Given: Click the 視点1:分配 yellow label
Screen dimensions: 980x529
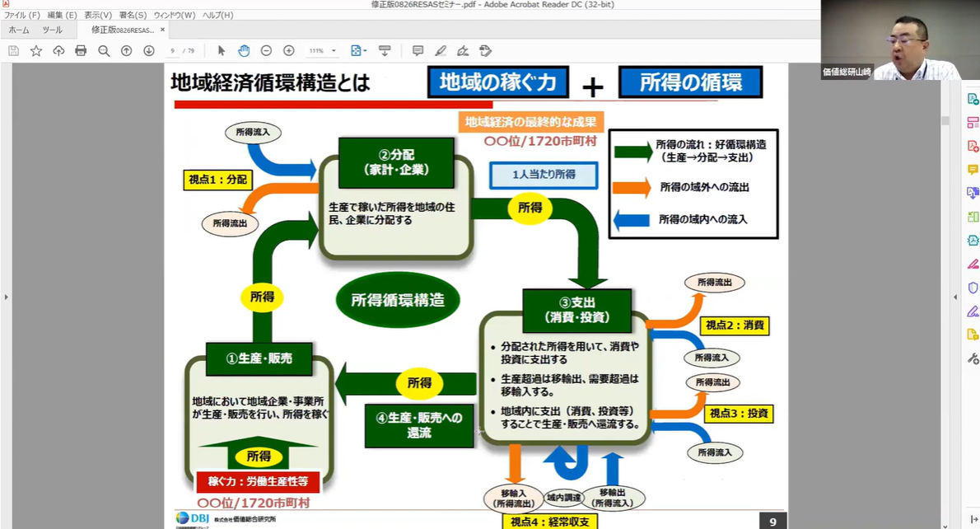Looking at the screenshot, I should point(218,180).
